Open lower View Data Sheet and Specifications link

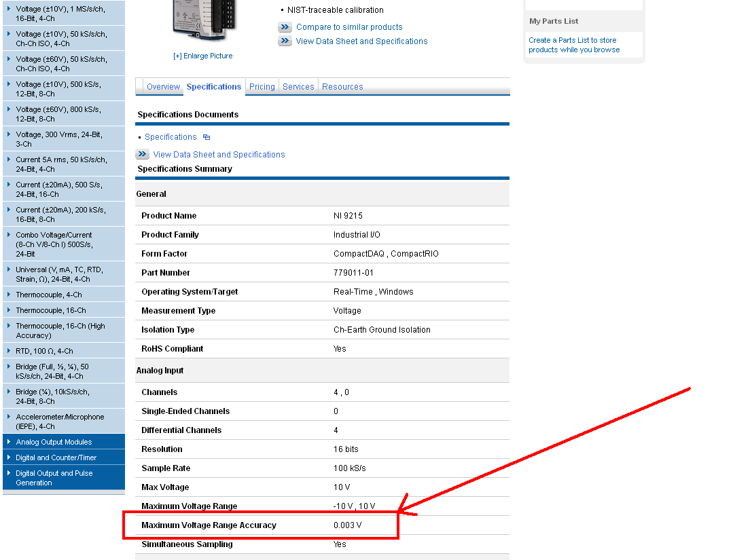(x=219, y=155)
